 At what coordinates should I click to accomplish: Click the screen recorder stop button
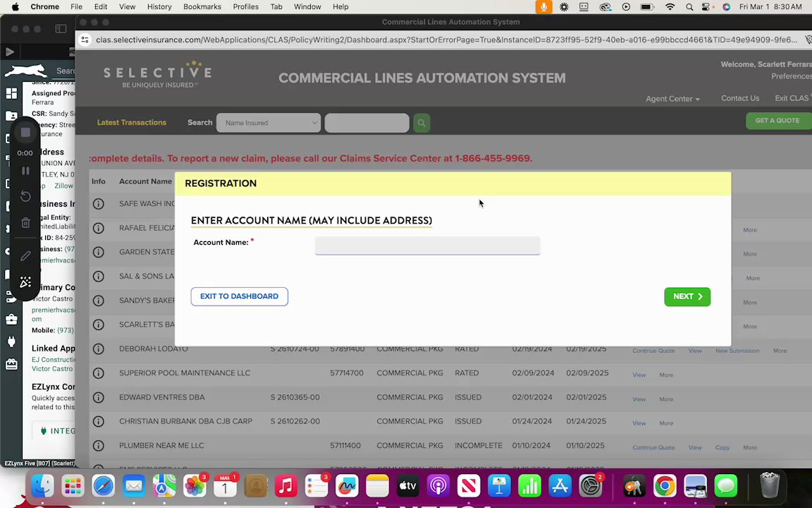coord(25,133)
